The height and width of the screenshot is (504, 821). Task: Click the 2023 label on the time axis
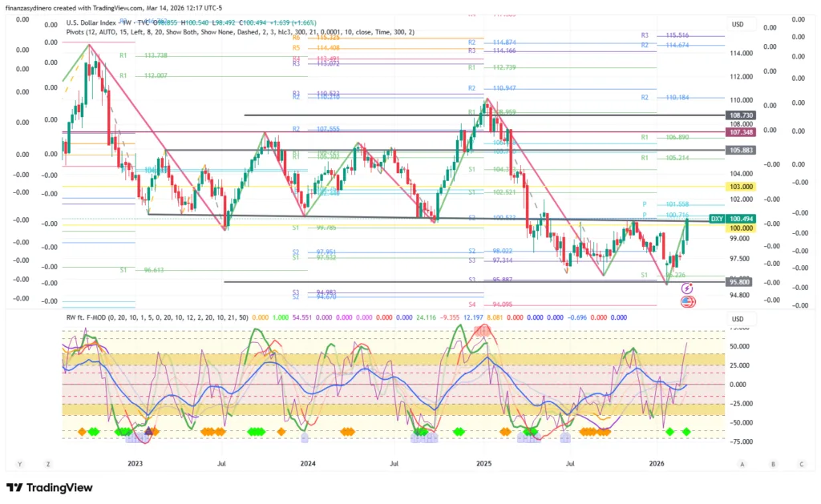coord(135,464)
